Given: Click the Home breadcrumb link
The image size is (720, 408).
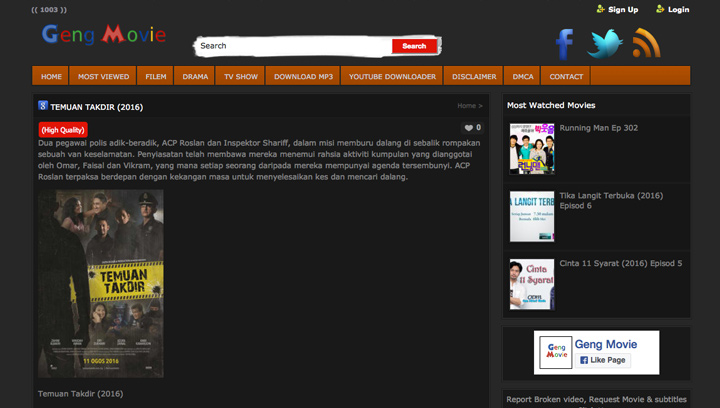Looking at the screenshot, I should (467, 106).
